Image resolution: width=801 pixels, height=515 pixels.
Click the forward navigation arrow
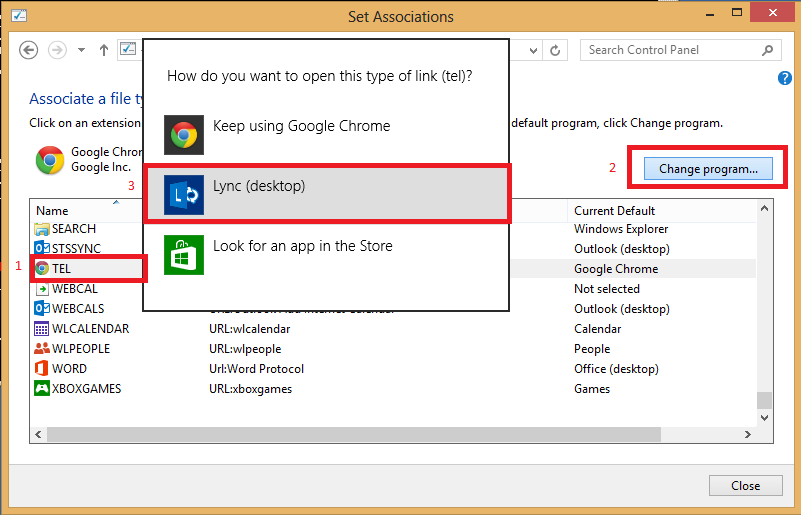(x=57, y=50)
